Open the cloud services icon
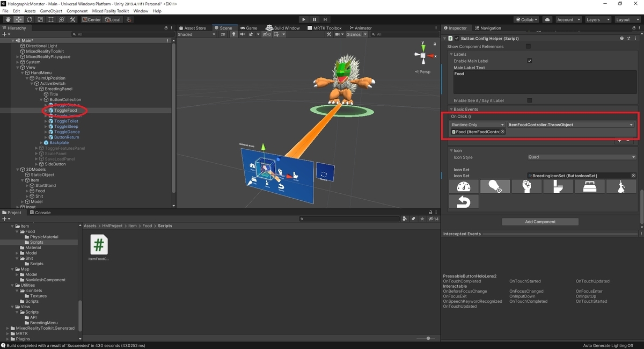The image size is (644, 349). coord(547,19)
